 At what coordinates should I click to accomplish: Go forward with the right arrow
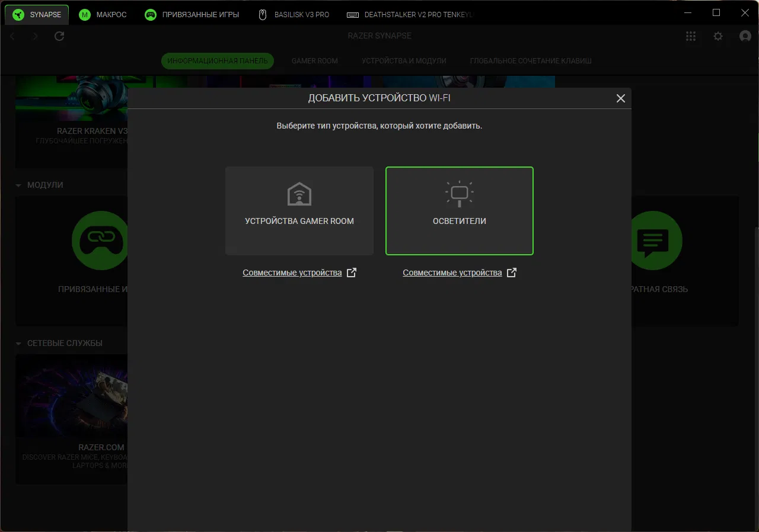pyautogui.click(x=35, y=36)
